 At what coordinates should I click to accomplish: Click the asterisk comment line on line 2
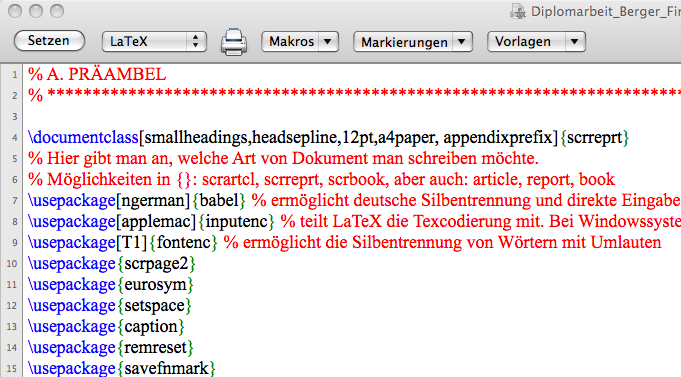pyautogui.click(x=354, y=94)
